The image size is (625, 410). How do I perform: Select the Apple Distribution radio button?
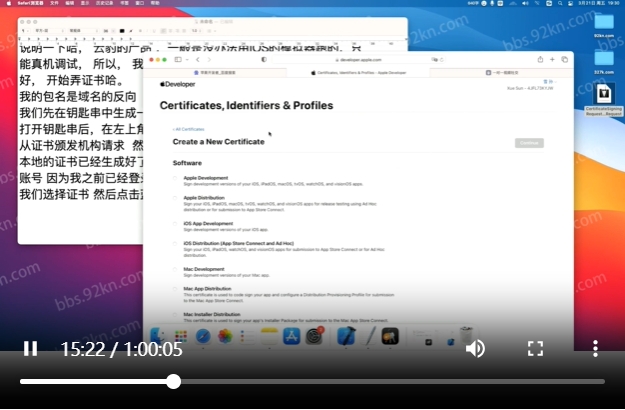[175, 198]
